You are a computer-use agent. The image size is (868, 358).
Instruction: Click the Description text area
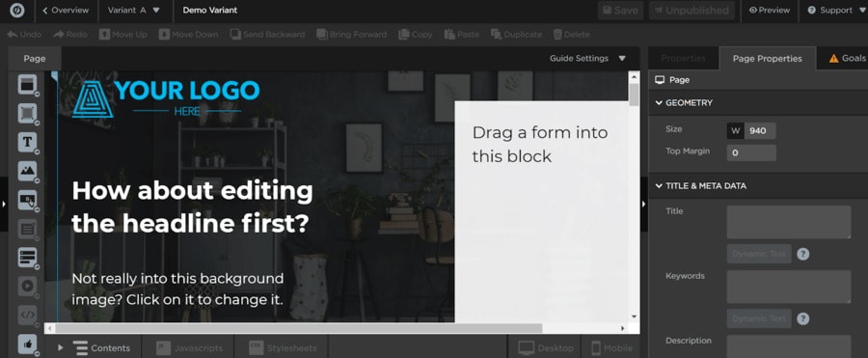coord(789,346)
